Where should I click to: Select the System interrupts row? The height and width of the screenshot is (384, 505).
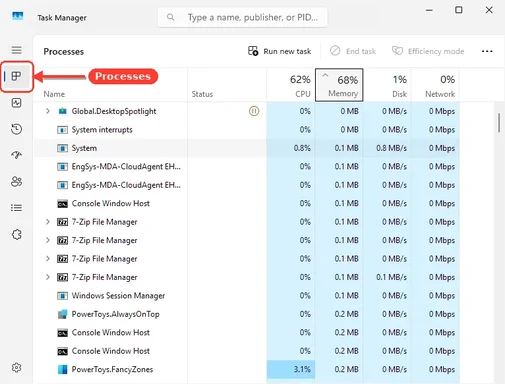coord(247,130)
